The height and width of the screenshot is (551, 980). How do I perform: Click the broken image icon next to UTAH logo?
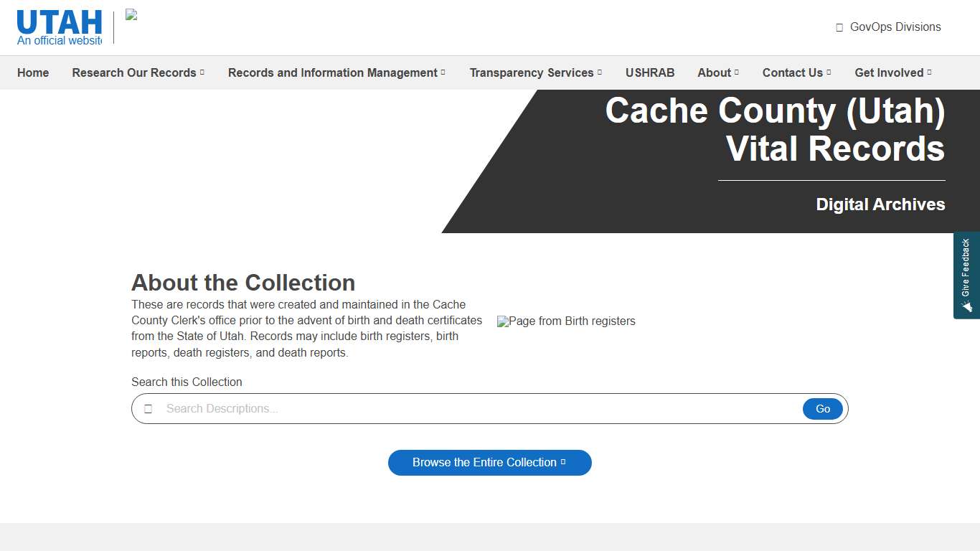pos(131,16)
